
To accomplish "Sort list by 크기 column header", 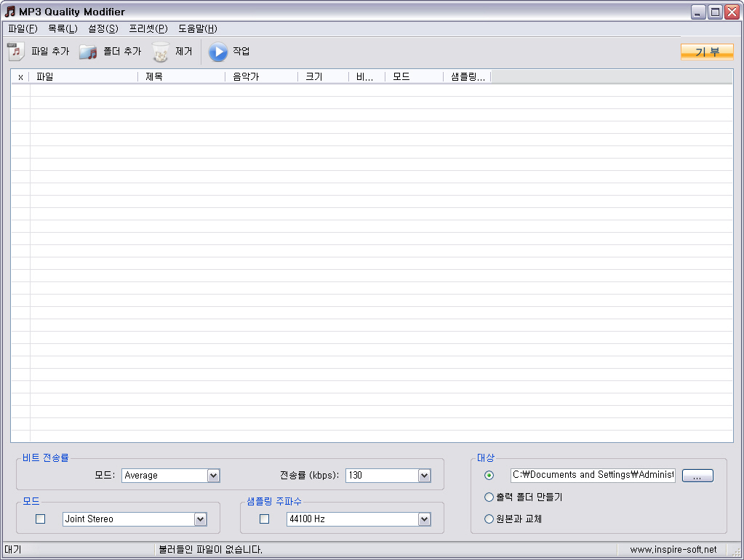I will (323, 77).
